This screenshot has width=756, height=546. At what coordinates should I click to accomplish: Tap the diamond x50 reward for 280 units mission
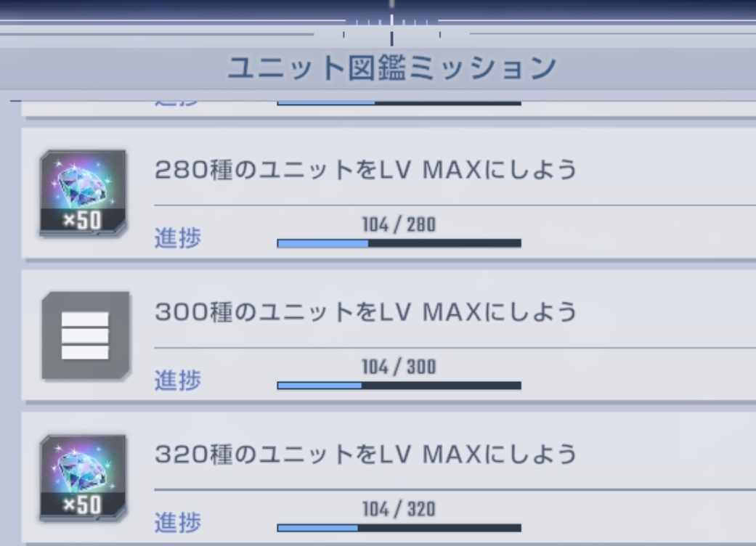(x=83, y=193)
